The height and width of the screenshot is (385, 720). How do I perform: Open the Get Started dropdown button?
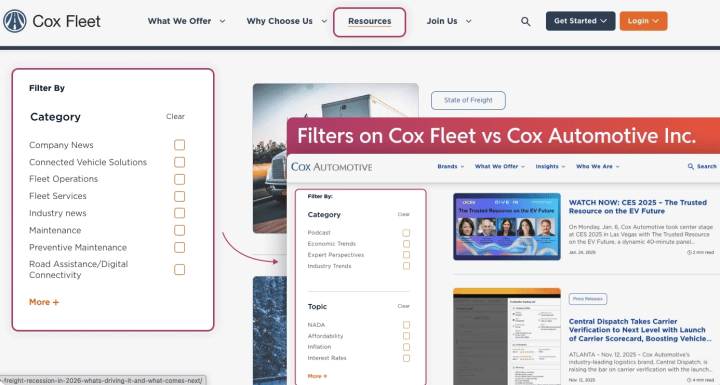[580, 21]
